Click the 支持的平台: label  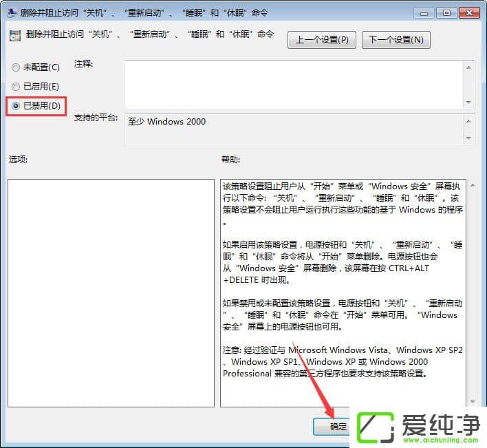pos(96,118)
